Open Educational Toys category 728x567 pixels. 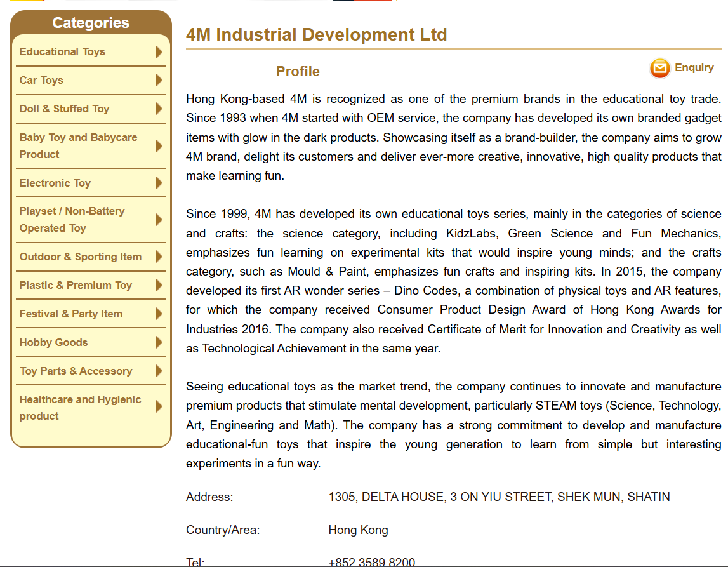62,51
